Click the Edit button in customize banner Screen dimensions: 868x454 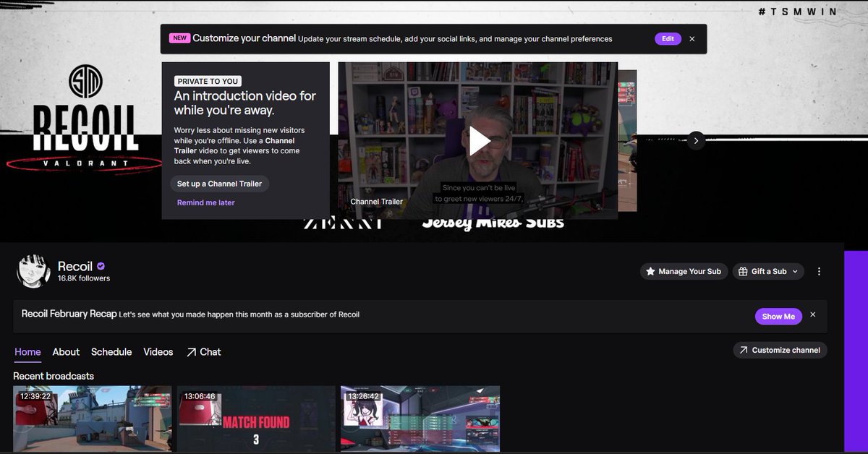pyautogui.click(x=668, y=39)
